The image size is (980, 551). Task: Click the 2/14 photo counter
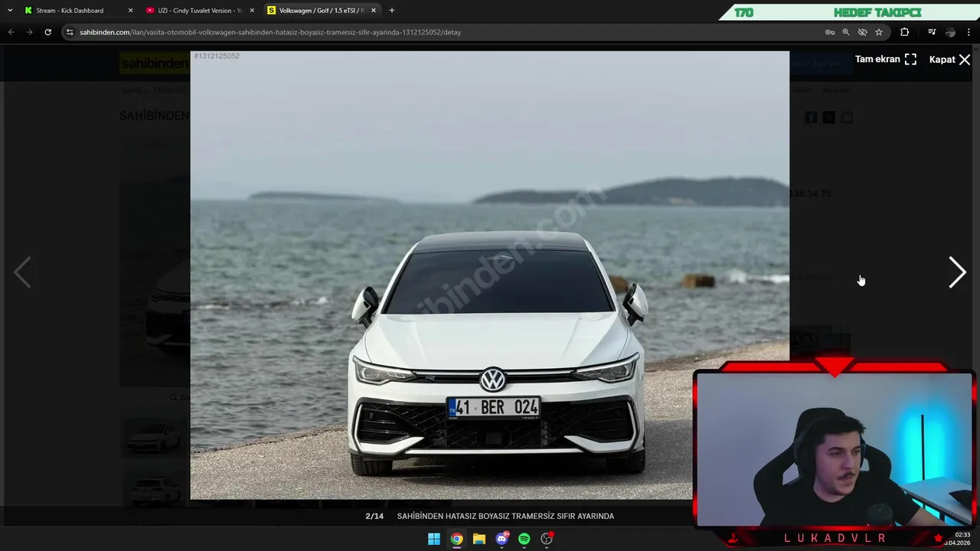point(374,517)
